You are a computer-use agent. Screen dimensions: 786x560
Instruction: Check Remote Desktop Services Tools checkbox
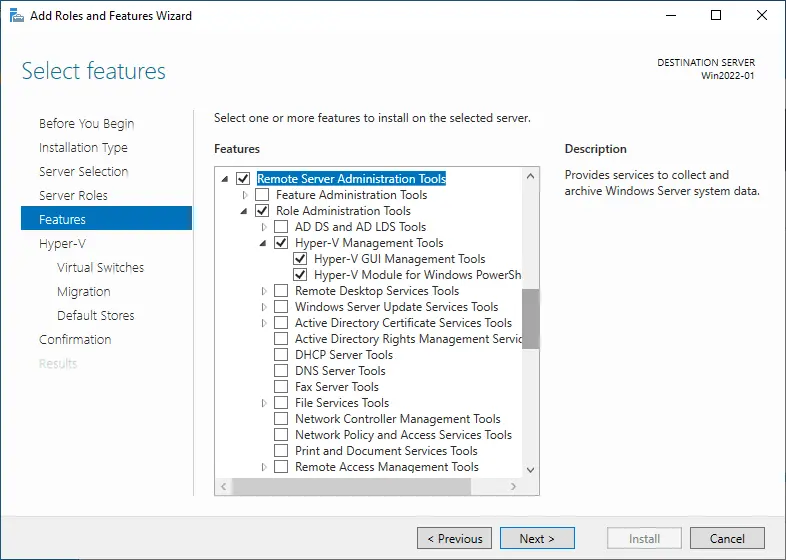(x=281, y=291)
